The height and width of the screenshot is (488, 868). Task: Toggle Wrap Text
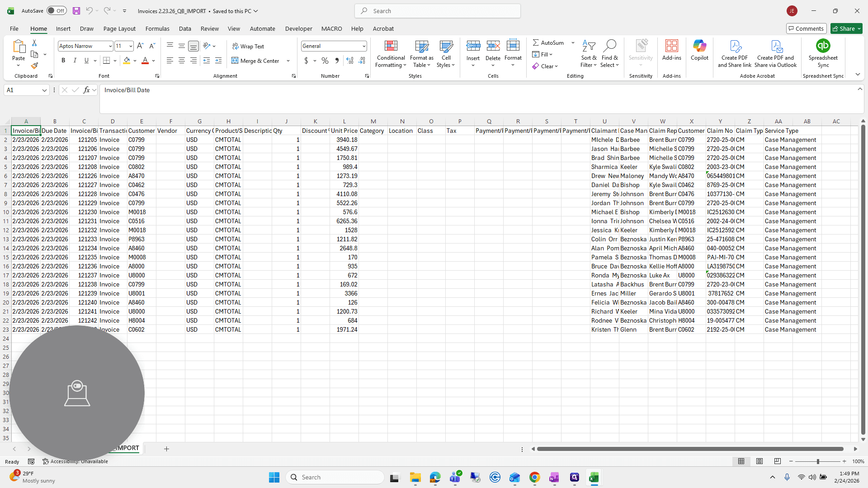click(248, 46)
